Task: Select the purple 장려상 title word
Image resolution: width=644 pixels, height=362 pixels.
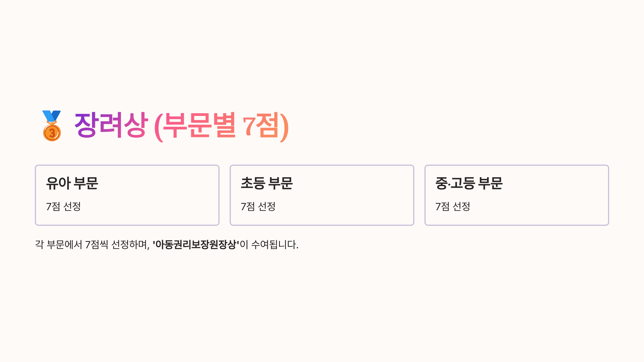Action: pos(111,125)
